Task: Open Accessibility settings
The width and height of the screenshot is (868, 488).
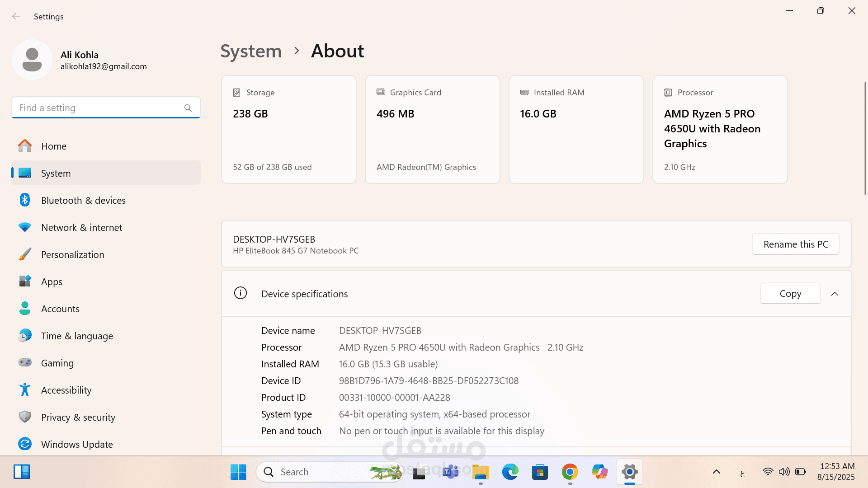Action: (106, 390)
